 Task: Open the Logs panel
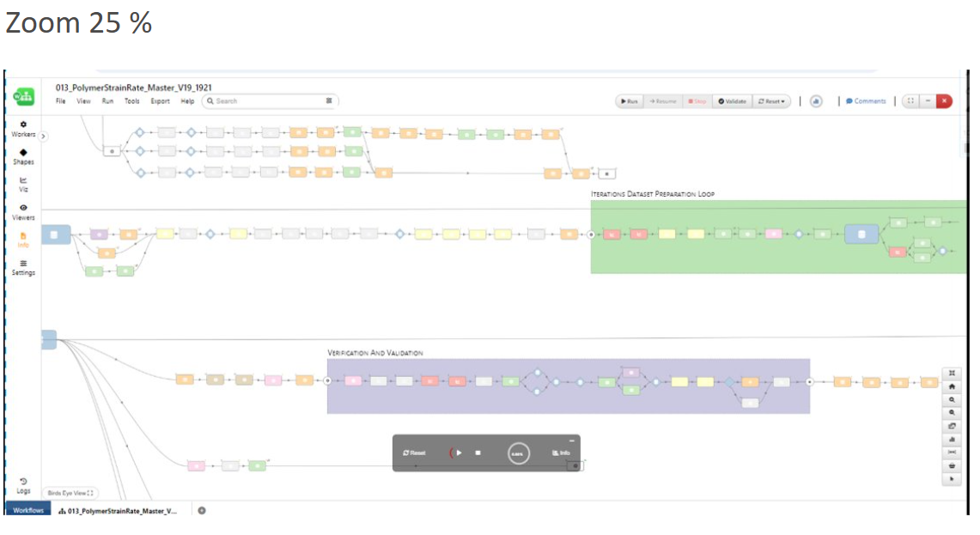click(x=23, y=485)
